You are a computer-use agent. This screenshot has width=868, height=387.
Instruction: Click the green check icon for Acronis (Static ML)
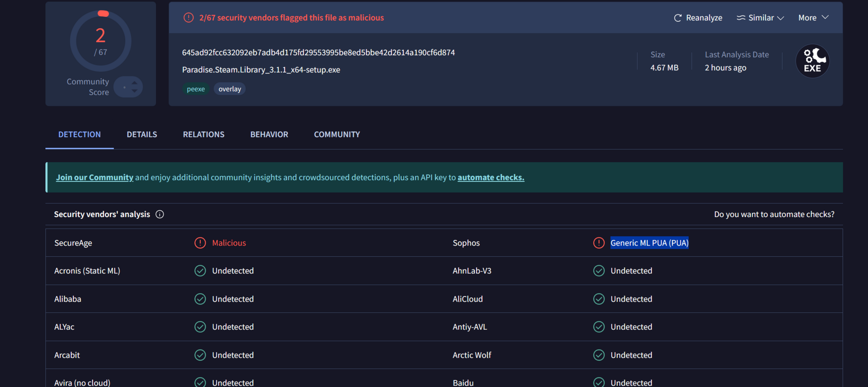pyautogui.click(x=200, y=271)
